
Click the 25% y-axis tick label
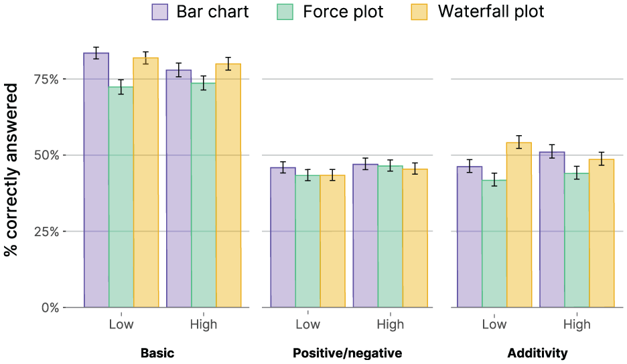46,232
